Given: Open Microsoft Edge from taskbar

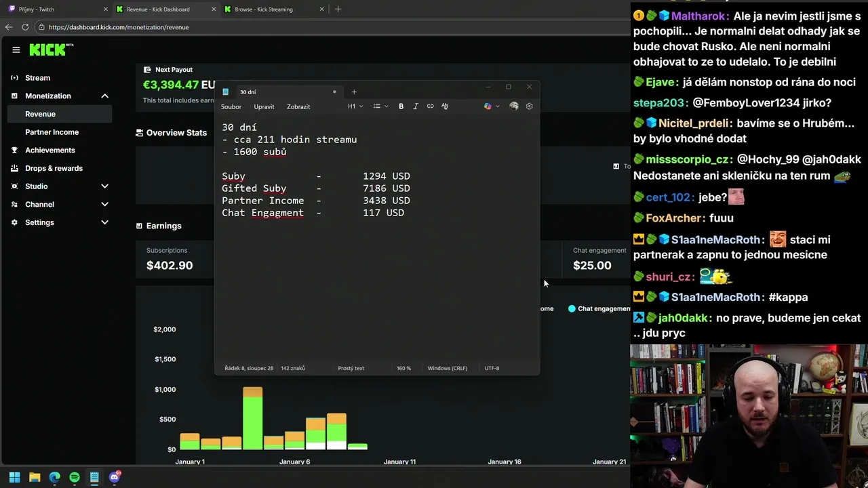Looking at the screenshot, I should [54, 477].
